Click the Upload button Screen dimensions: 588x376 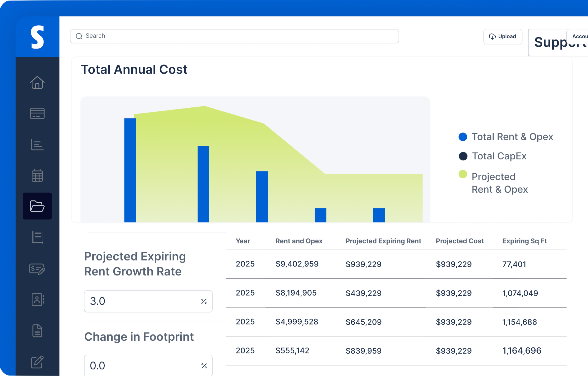pyautogui.click(x=503, y=36)
